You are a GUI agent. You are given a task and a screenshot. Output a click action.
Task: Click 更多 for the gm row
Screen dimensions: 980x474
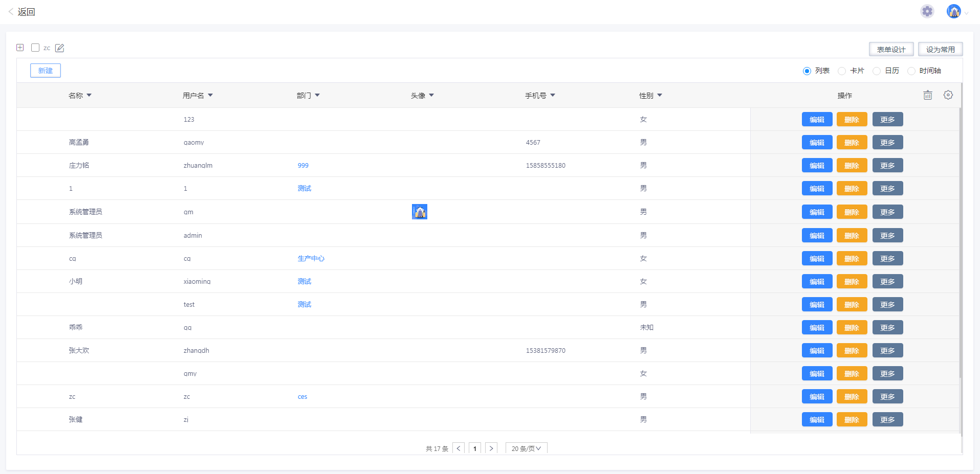(887, 212)
